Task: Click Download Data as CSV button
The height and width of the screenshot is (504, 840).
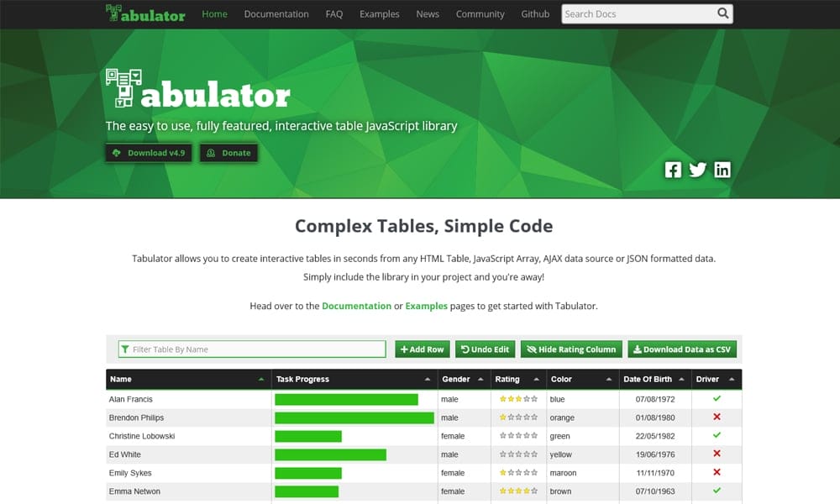Action: click(682, 349)
